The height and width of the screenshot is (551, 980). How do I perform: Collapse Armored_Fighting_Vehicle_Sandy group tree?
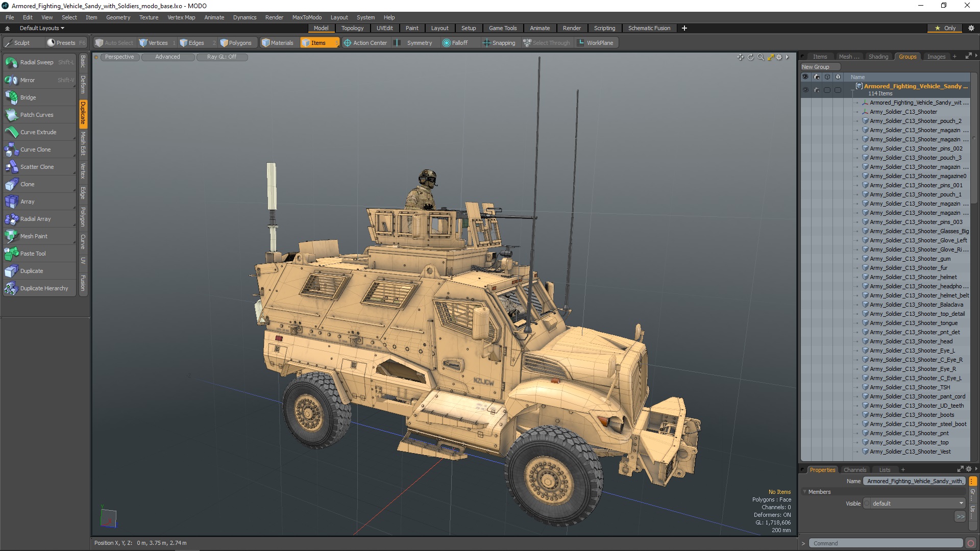coord(853,90)
